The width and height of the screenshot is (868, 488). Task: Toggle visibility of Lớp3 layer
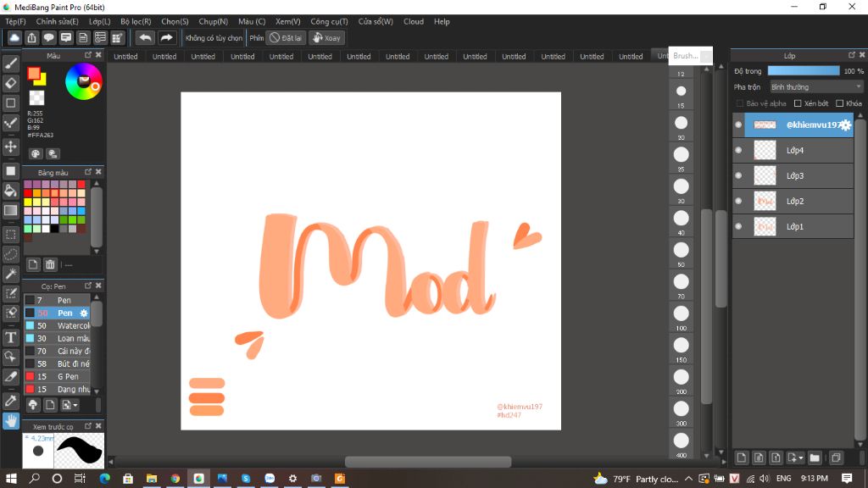click(x=738, y=175)
